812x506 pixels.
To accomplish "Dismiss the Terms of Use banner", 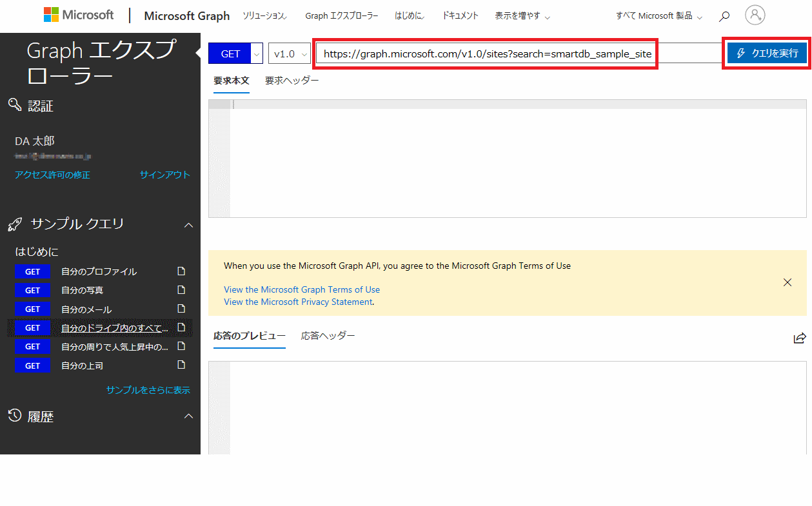I will point(787,282).
